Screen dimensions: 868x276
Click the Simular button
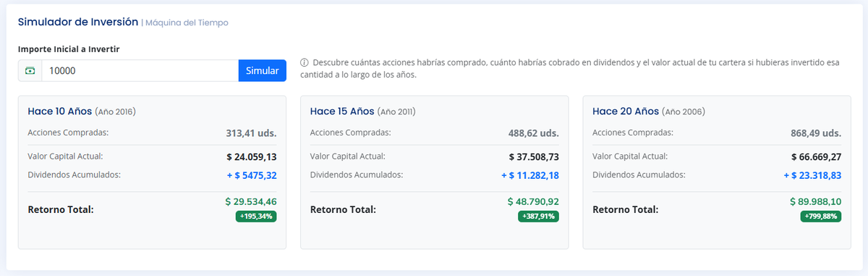(262, 71)
